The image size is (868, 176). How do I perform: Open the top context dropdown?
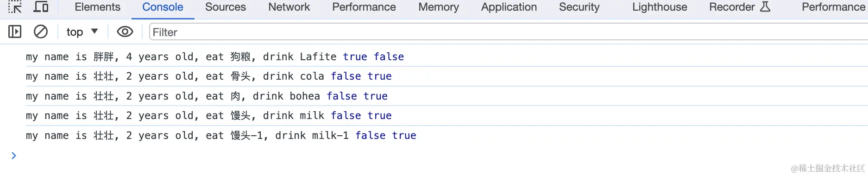click(x=82, y=32)
